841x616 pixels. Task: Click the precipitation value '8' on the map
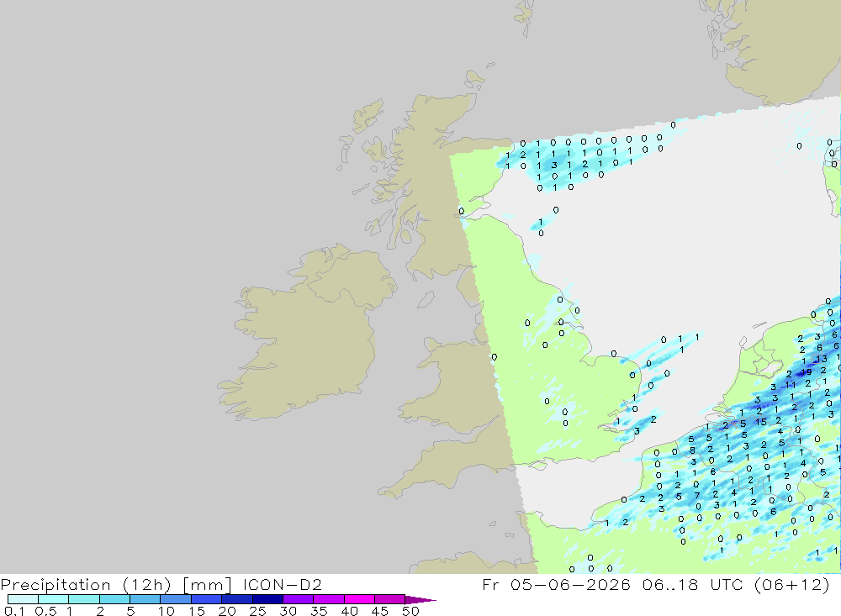[x=692, y=450]
